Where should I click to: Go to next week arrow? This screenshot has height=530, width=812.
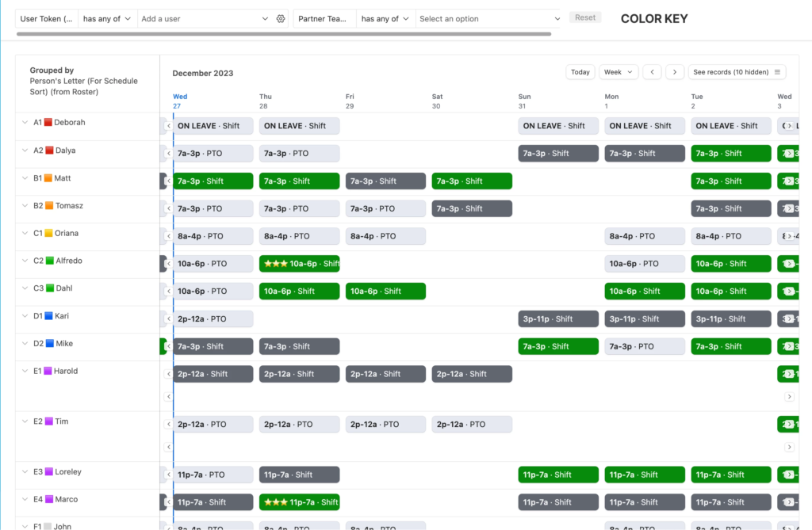(675, 72)
